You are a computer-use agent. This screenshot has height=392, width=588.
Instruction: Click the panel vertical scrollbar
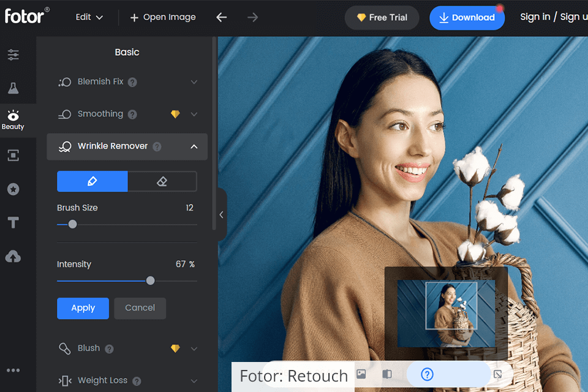(214, 134)
